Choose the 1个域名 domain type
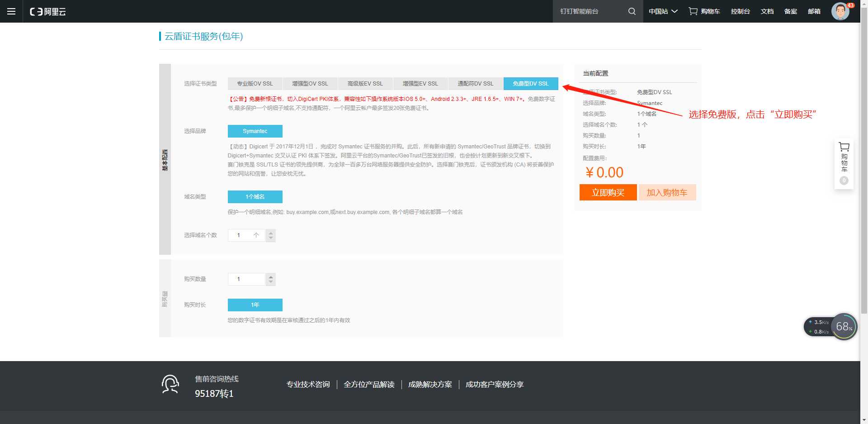This screenshot has width=868, height=424. 255,197
